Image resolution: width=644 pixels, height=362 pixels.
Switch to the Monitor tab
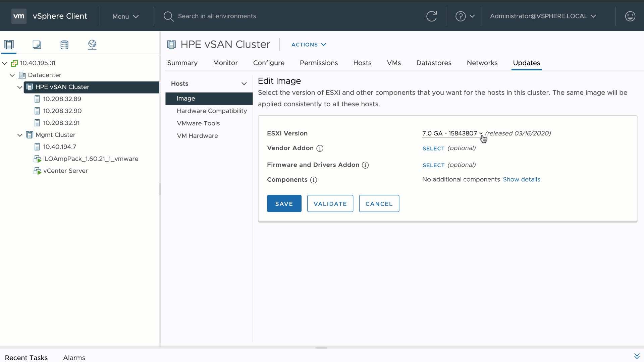pyautogui.click(x=225, y=63)
